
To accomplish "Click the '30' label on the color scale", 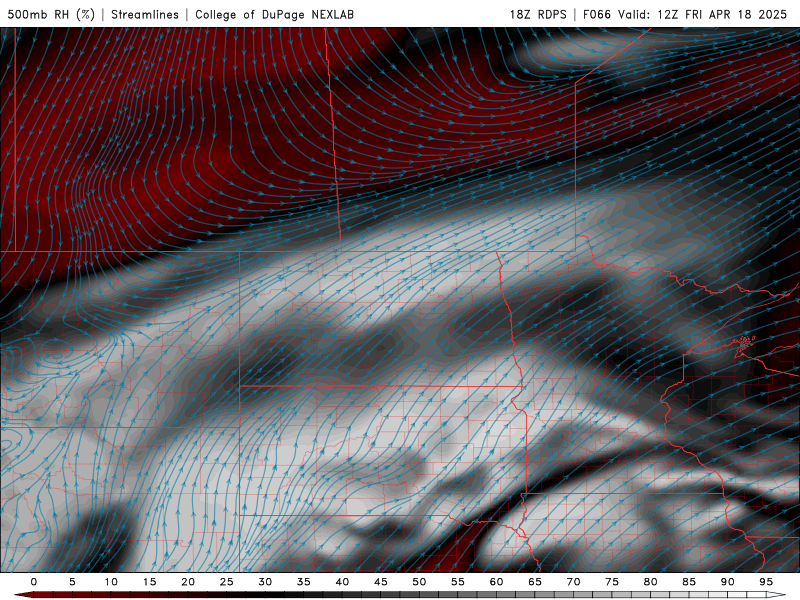I will 265,582.
